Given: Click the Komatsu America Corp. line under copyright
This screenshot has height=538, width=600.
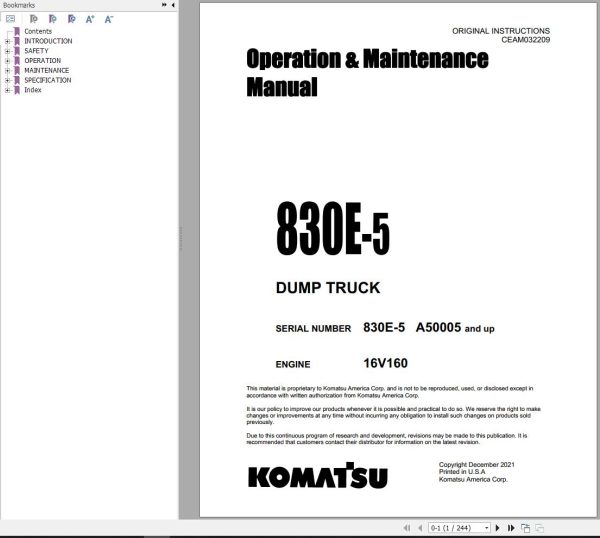Looking at the screenshot, I should [x=473, y=479].
